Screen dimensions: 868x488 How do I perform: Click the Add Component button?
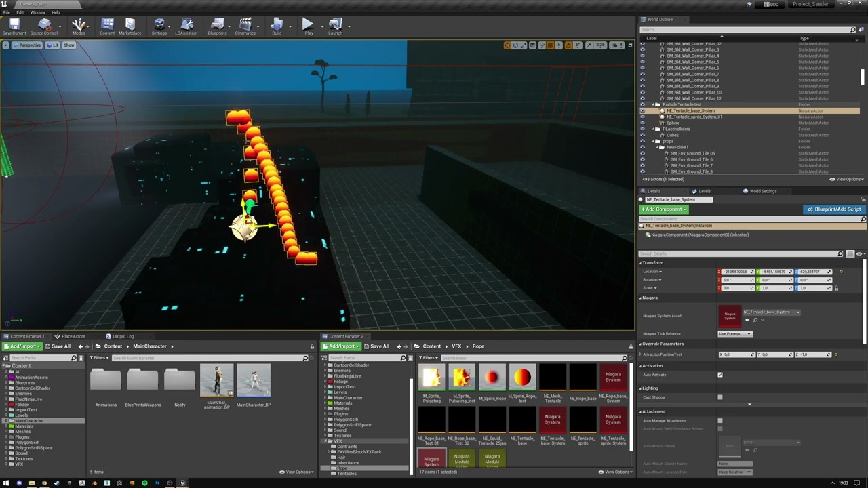[x=664, y=209]
